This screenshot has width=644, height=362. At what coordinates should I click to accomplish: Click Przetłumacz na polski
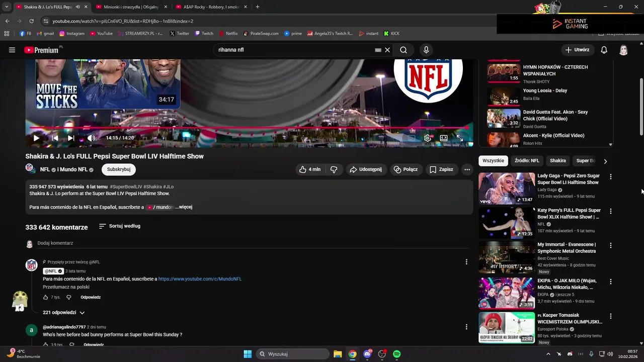[x=66, y=287]
